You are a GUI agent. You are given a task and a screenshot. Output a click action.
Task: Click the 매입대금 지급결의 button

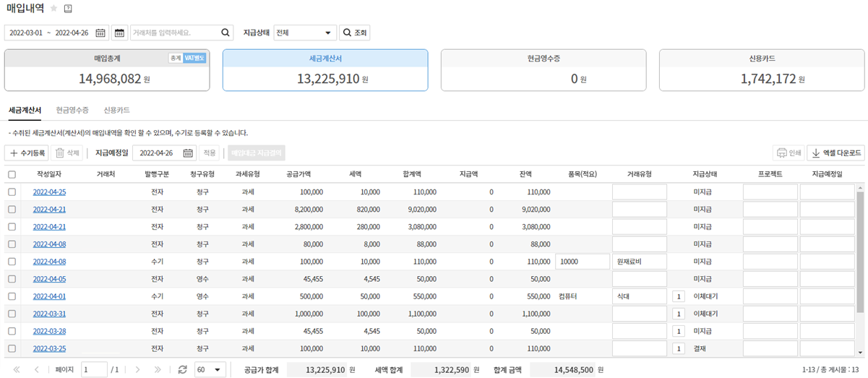pyautogui.click(x=257, y=153)
